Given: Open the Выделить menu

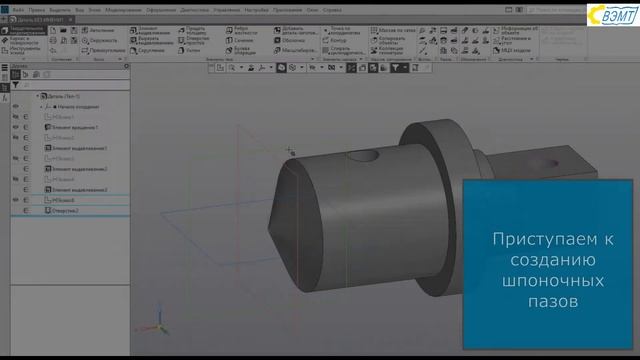Looking at the screenshot, I should [60, 10].
